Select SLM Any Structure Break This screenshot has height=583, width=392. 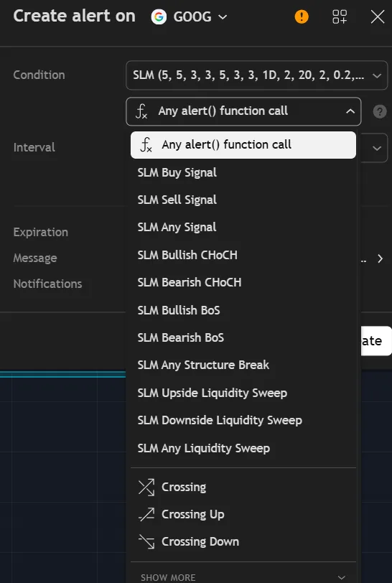click(x=243, y=365)
